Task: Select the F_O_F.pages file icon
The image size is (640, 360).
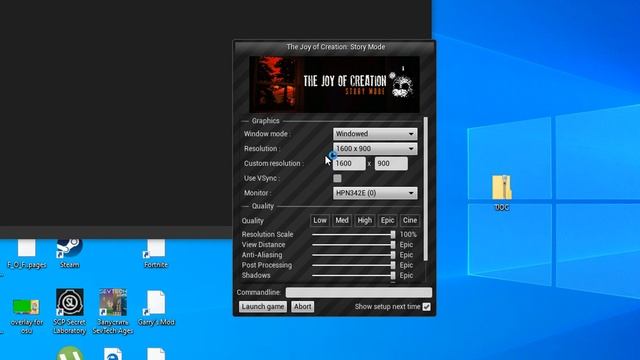Action: coord(27,253)
